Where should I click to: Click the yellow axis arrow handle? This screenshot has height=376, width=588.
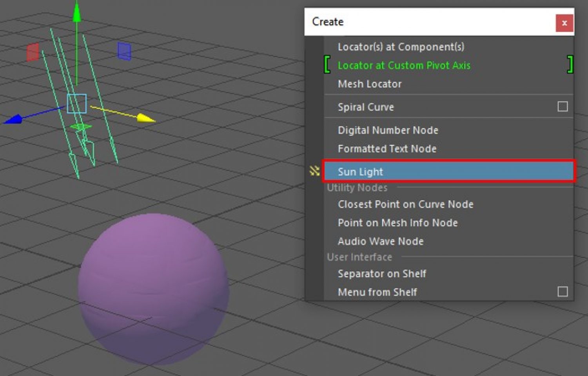pyautogui.click(x=146, y=118)
